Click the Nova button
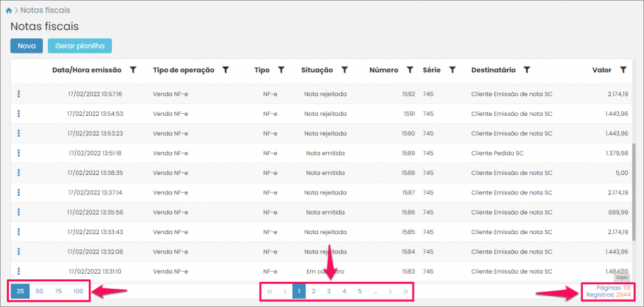Screen dimensions: 644x307 (26, 46)
